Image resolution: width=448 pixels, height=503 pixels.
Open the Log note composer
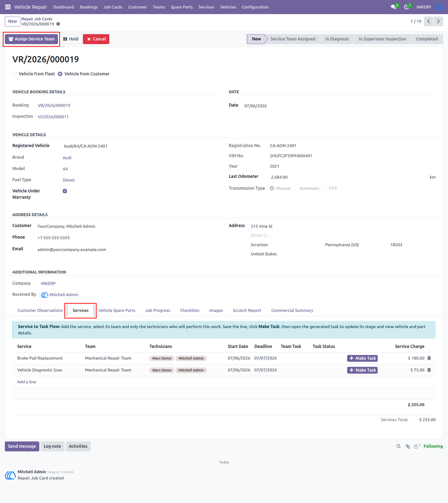pyautogui.click(x=52, y=446)
